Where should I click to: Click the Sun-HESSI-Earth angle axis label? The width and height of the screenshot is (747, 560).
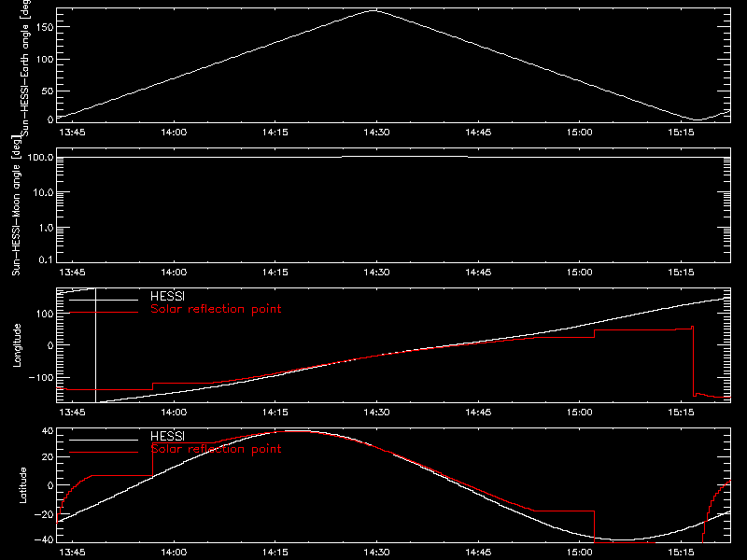pyautogui.click(x=25, y=68)
